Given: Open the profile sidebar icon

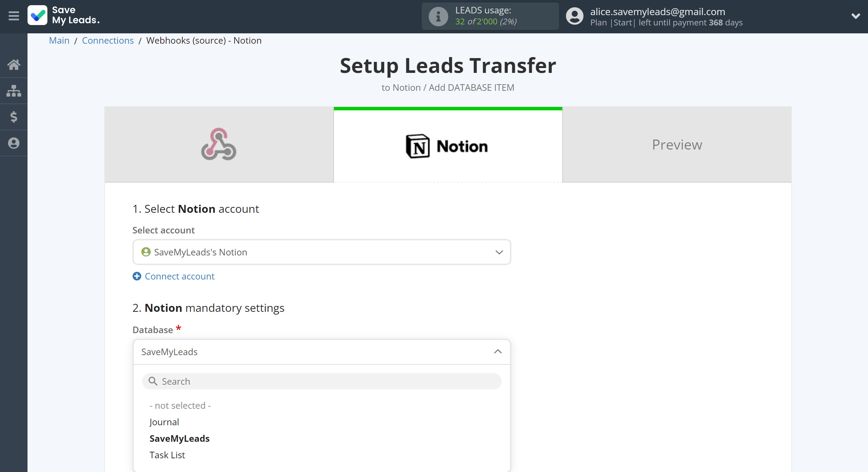Looking at the screenshot, I should pos(14,143).
